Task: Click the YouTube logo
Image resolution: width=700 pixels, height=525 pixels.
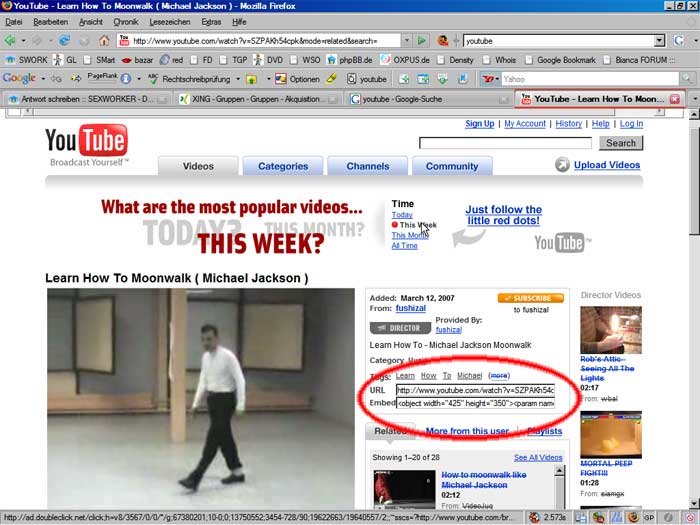Action: 87,145
